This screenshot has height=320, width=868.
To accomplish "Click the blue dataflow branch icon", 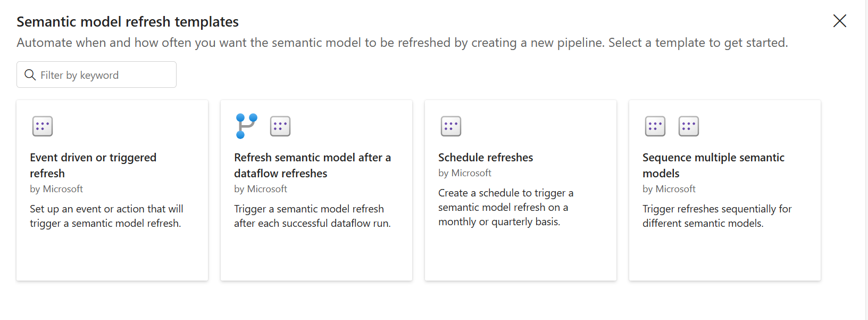I will coord(246,126).
